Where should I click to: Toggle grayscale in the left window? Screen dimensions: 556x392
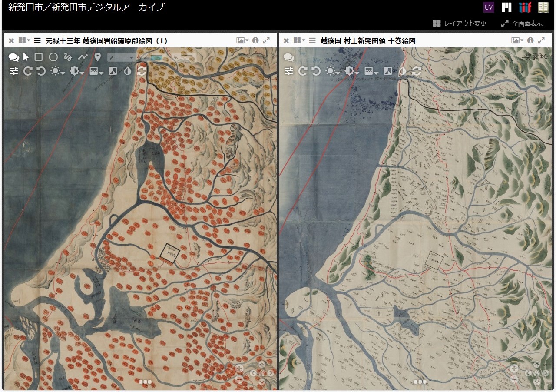click(x=113, y=71)
